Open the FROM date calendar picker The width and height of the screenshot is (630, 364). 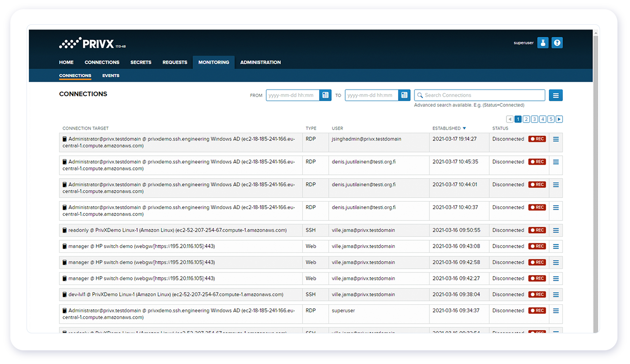click(326, 95)
